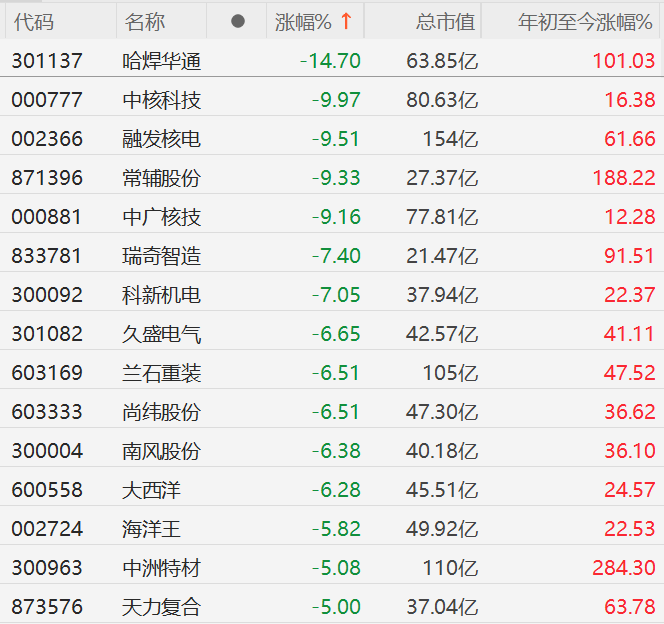
Task: Click market cap 105亿
Action: pyautogui.click(x=450, y=373)
